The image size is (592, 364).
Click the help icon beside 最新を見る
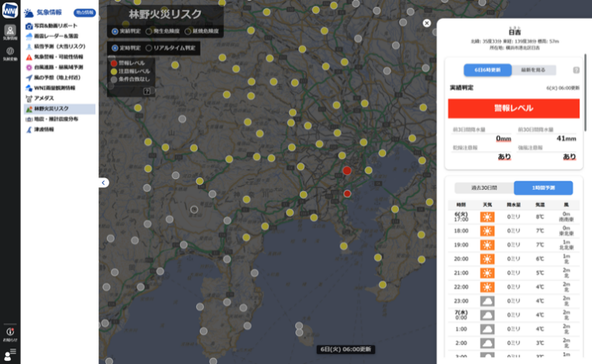pyautogui.click(x=576, y=70)
